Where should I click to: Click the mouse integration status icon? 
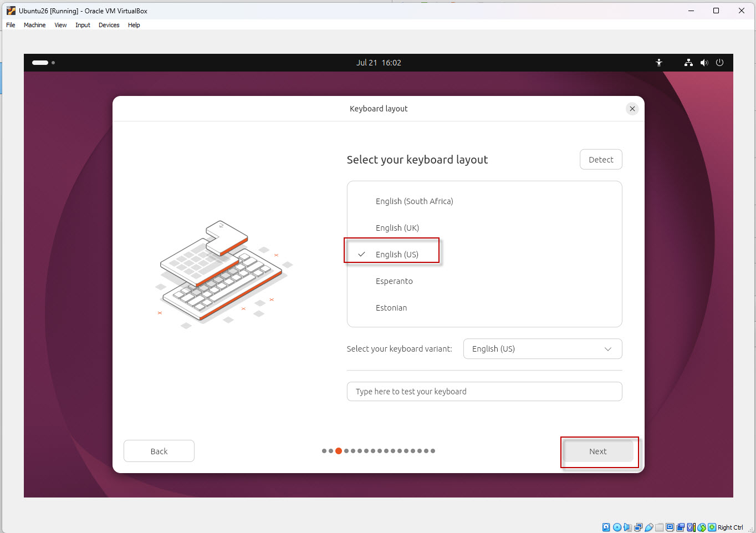(702, 527)
